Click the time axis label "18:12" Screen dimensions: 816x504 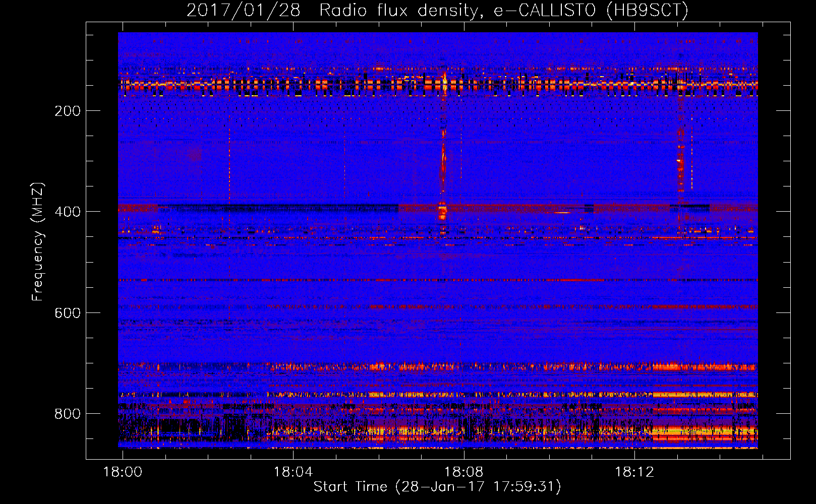click(x=634, y=472)
